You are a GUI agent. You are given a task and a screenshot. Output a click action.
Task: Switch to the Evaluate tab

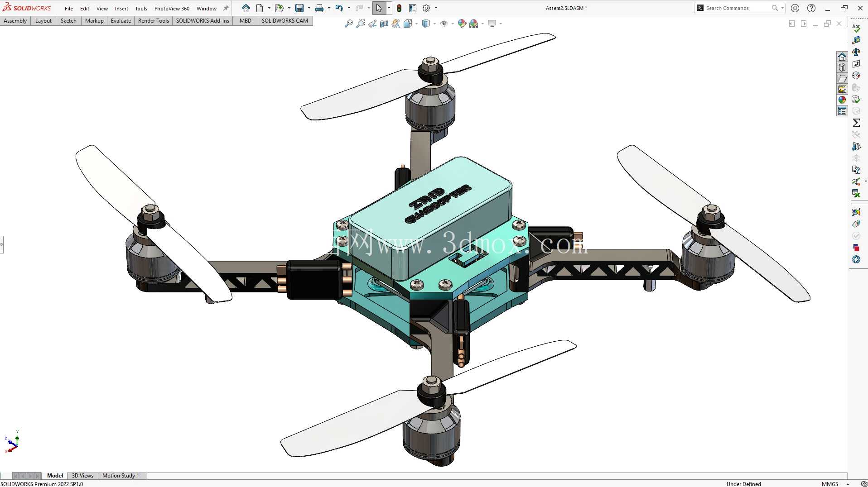point(121,21)
